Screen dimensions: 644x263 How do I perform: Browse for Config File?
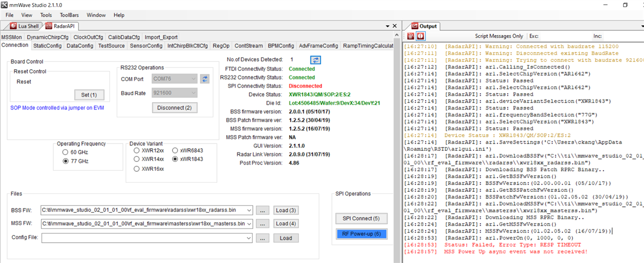point(263,238)
